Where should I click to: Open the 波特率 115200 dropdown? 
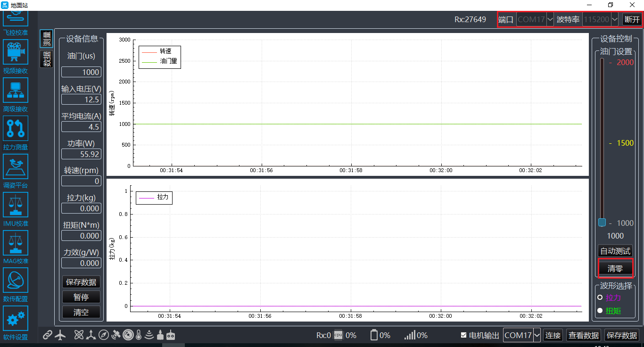[x=600, y=19]
